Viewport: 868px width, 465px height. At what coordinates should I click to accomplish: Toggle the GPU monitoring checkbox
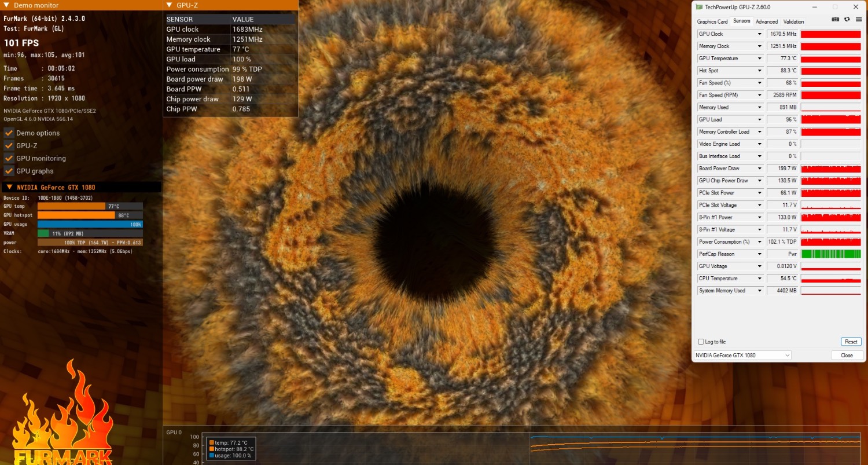(9, 158)
